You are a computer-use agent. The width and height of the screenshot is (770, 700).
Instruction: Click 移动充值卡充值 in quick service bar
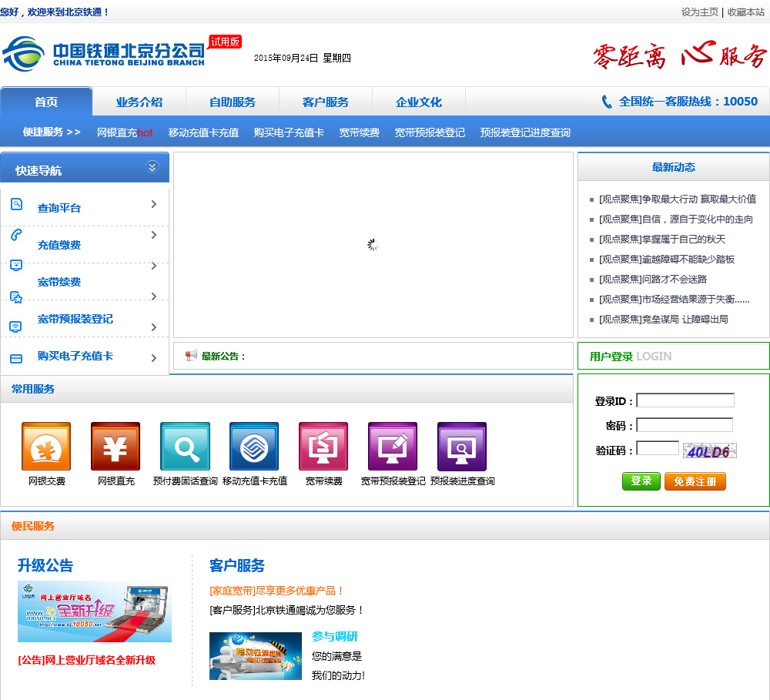click(x=203, y=132)
